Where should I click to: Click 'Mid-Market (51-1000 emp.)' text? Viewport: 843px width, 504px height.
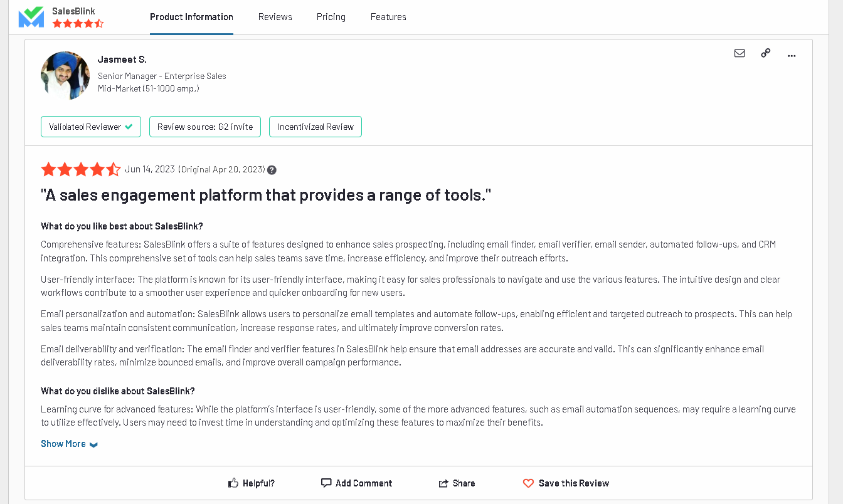point(149,88)
